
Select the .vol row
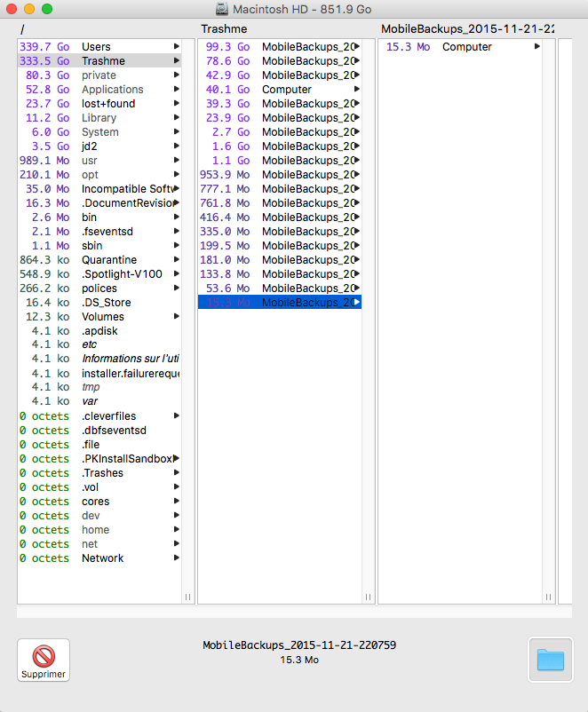(99, 487)
